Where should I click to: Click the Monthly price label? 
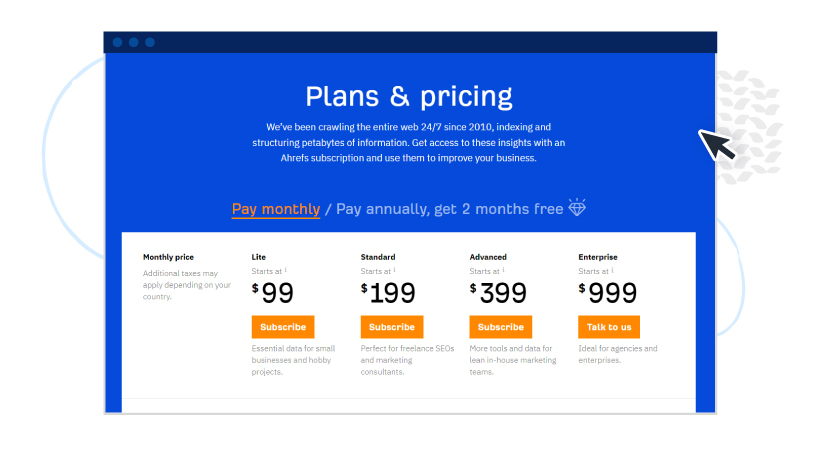168,257
